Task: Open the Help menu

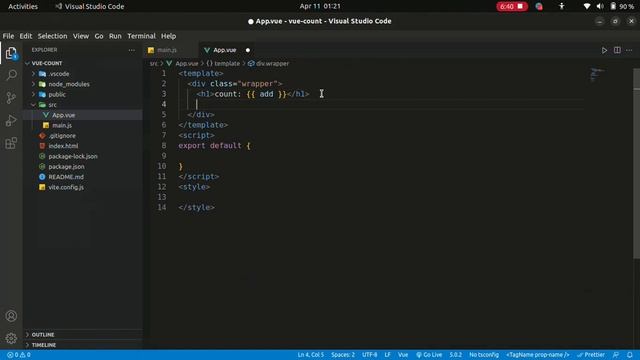Action: [x=168, y=36]
